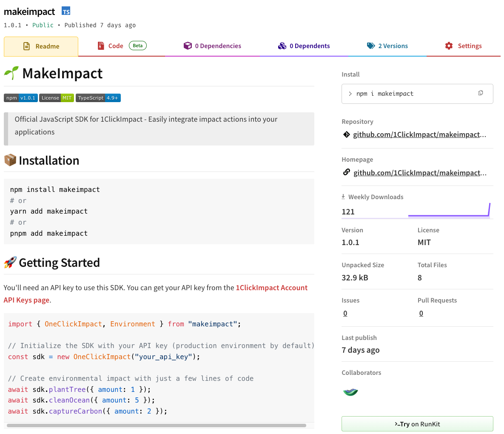Click the Settings gear icon
The width and height of the screenshot is (504, 434).
point(449,46)
